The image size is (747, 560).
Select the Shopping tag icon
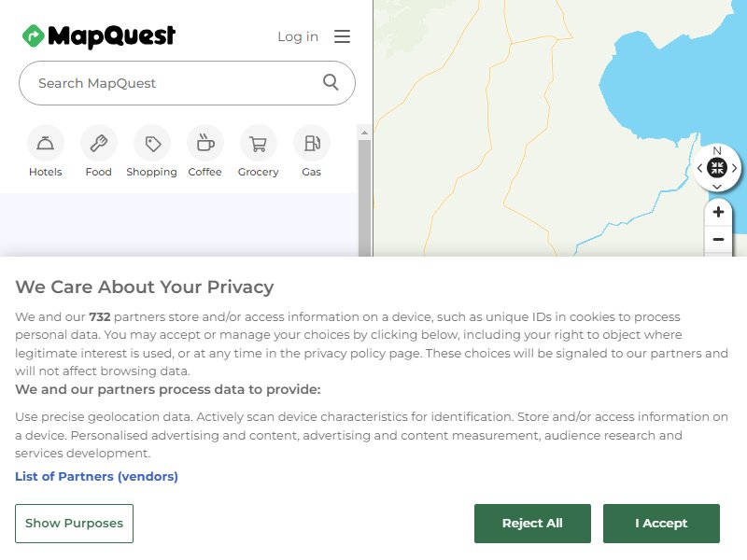point(152,143)
